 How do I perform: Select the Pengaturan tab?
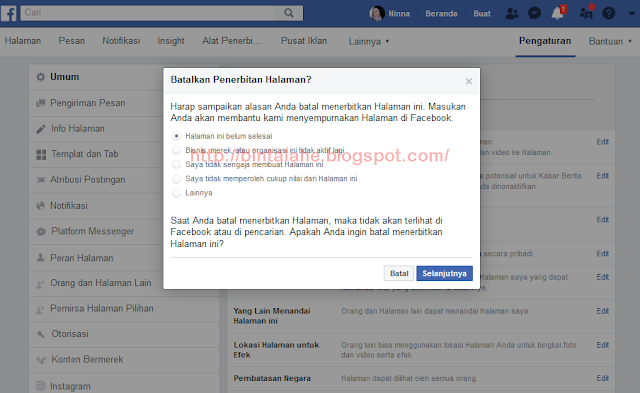click(545, 41)
